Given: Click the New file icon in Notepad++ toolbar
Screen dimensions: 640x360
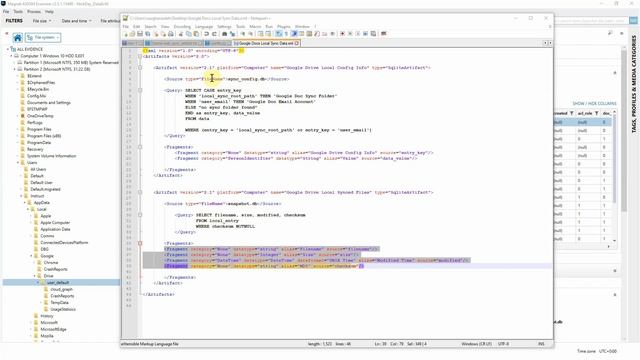Looking at the screenshot, I should tap(126, 34).
